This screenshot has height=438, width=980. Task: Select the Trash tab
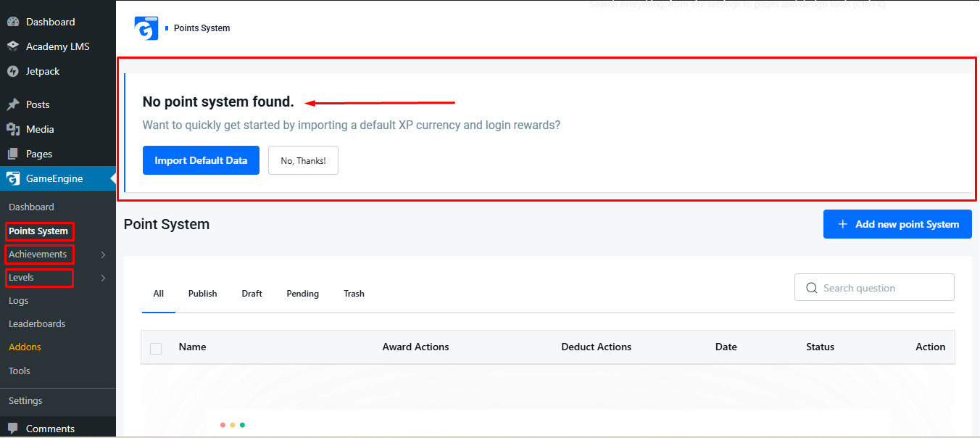point(354,294)
